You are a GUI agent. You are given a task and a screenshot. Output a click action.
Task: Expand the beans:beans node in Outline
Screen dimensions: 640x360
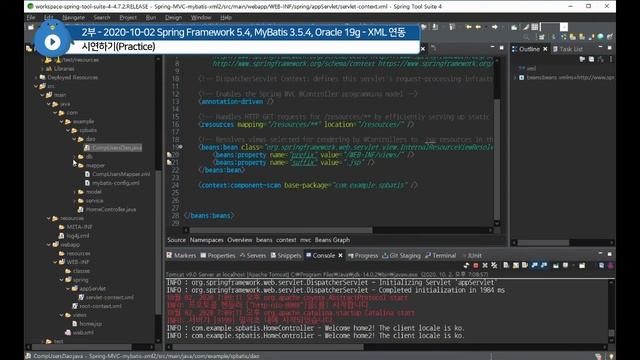coord(515,77)
